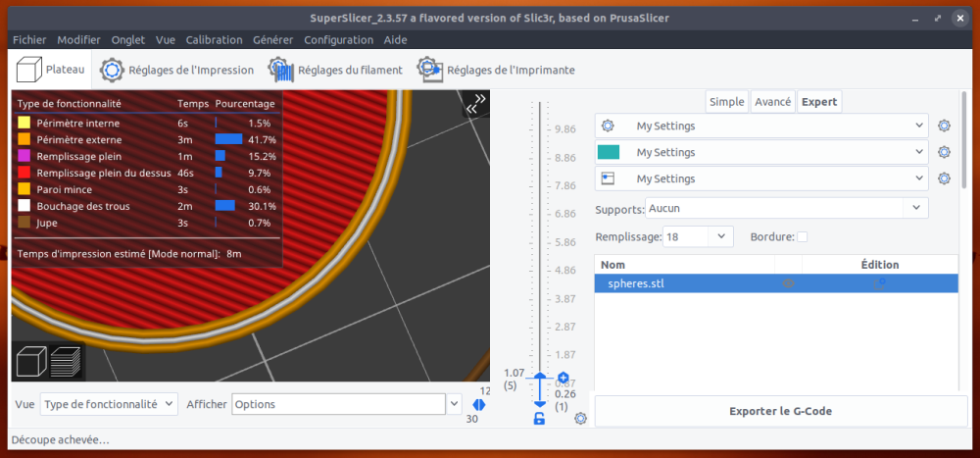Click the Plateau cube icon
Viewport: 980px width, 458px height.
(28, 70)
